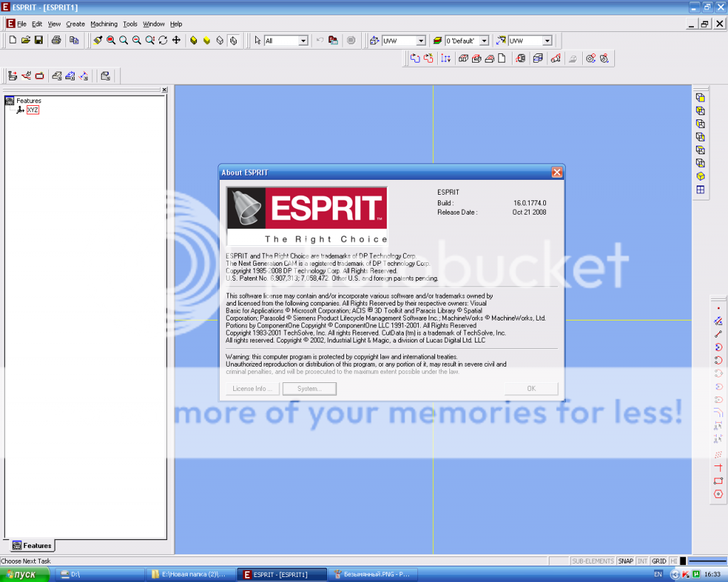The width and height of the screenshot is (728, 582).
Task: Click the System... button
Action: (x=309, y=389)
